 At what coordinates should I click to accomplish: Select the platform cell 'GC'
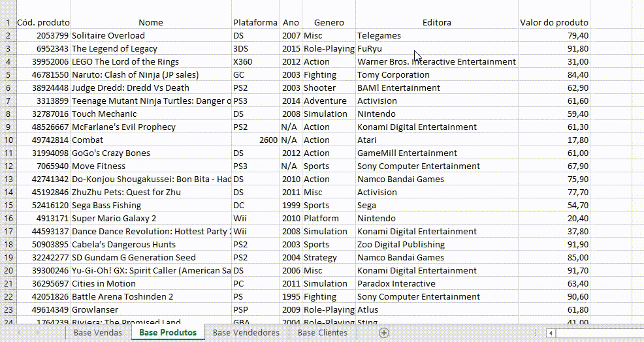[x=255, y=74]
